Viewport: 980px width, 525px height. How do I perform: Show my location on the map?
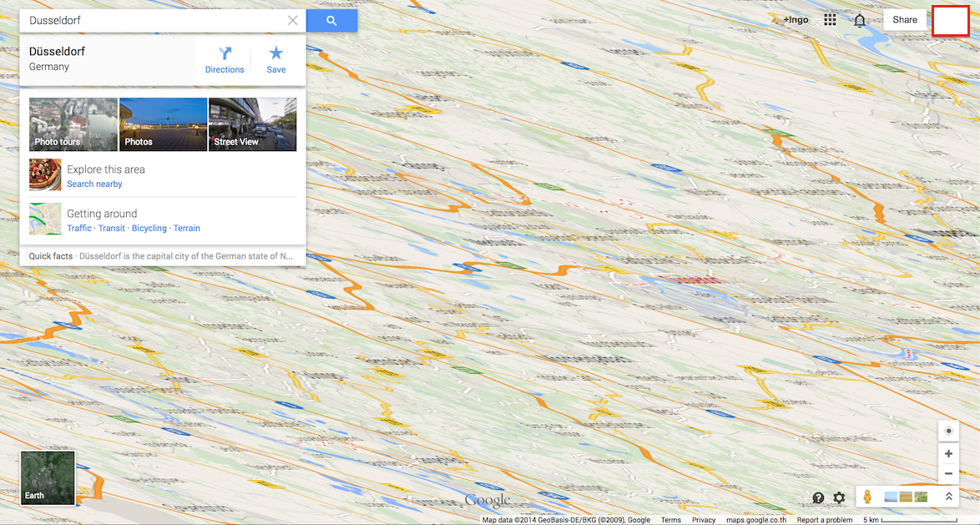click(948, 432)
